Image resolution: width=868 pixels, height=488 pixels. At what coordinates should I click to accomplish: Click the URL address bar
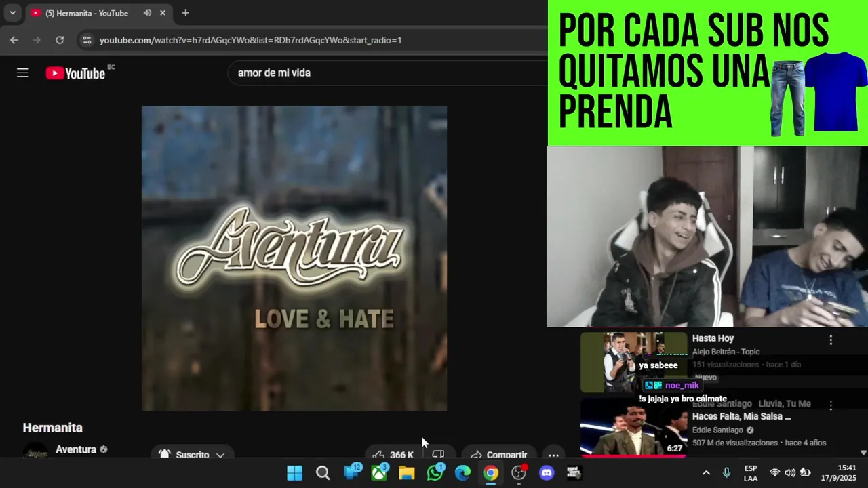point(312,40)
